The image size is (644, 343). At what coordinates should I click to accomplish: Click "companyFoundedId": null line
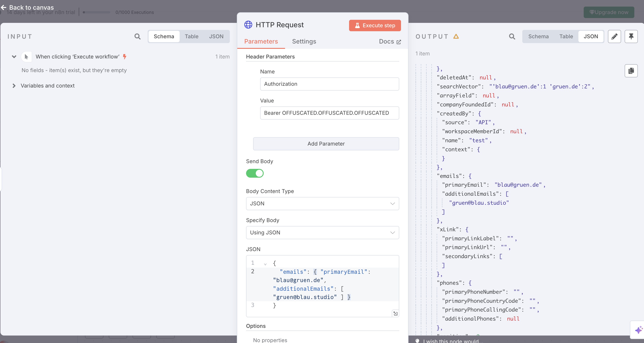[477, 104]
